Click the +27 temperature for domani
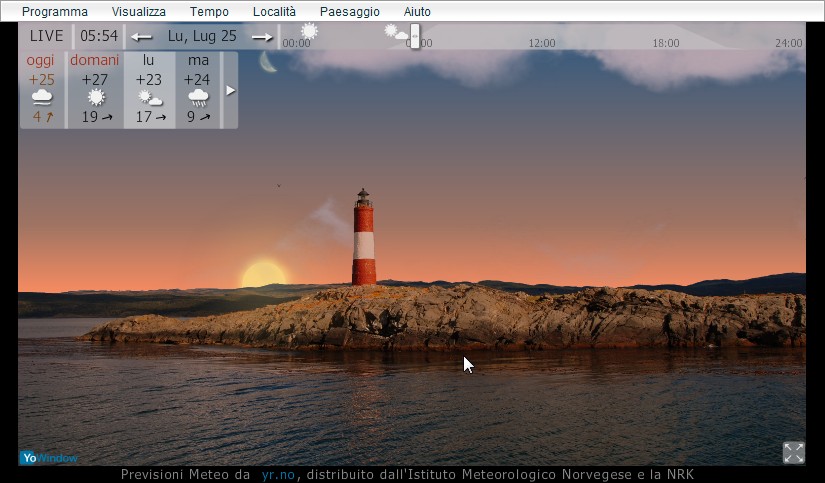The image size is (825, 483). pyautogui.click(x=95, y=79)
